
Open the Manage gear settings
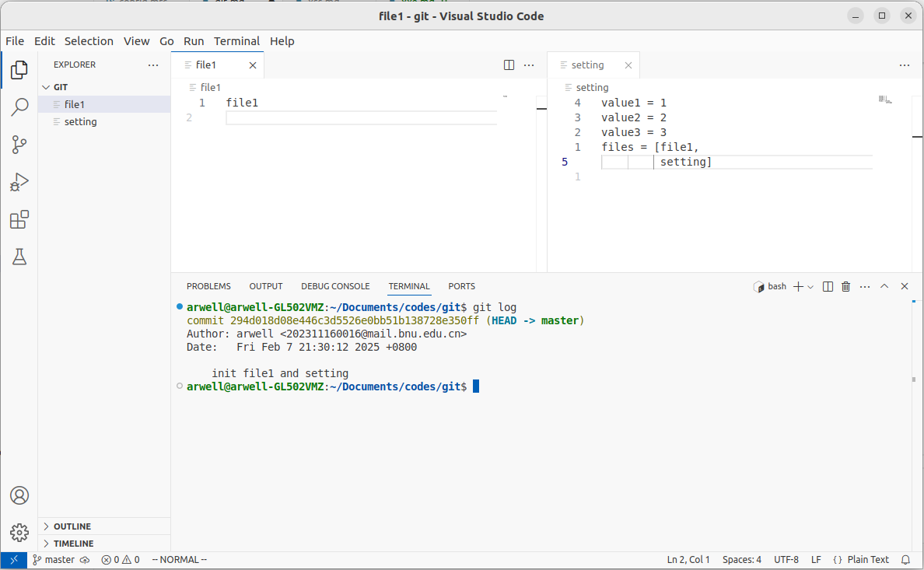19,533
